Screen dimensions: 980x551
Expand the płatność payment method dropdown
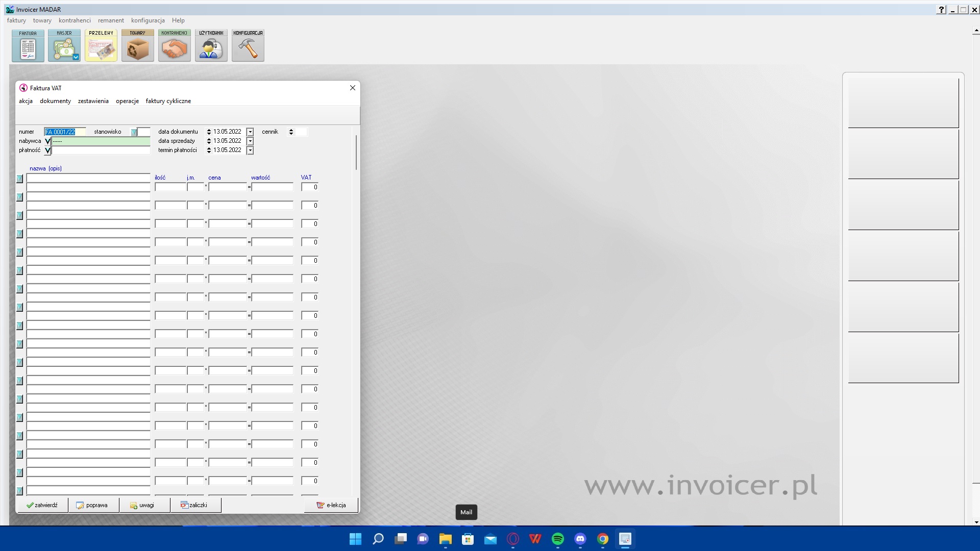[x=48, y=151]
